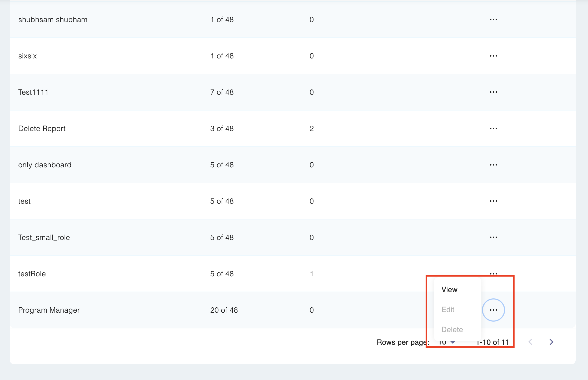
Task: Click 20 of 48 permissions cell
Action: click(x=224, y=310)
